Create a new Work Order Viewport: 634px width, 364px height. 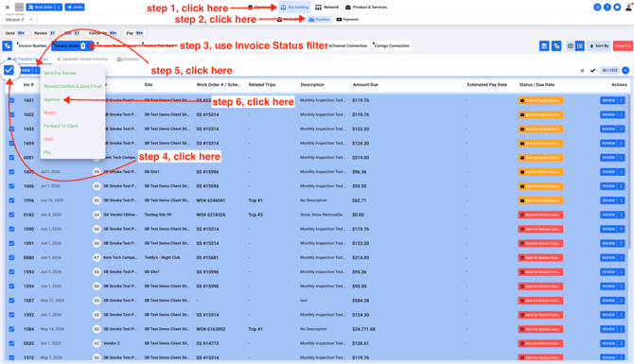tap(41, 8)
